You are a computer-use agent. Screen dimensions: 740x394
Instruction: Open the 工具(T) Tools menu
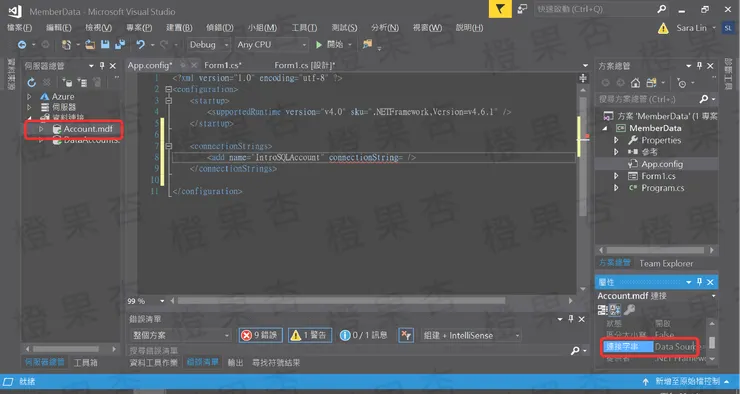304,28
